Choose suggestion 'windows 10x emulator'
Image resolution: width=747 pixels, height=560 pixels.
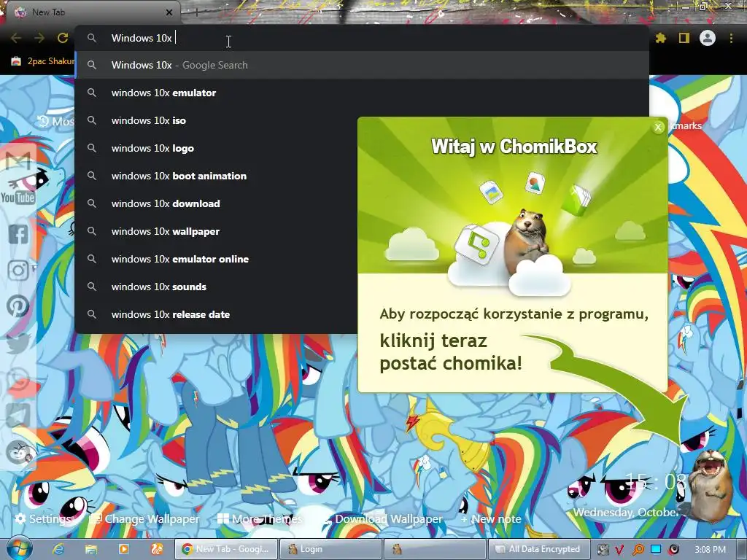point(362,93)
